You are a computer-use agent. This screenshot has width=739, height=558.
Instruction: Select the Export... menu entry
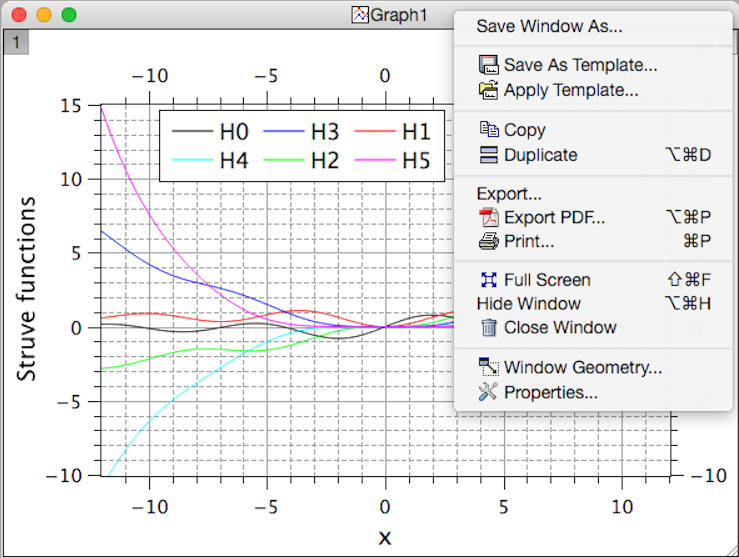(x=508, y=194)
